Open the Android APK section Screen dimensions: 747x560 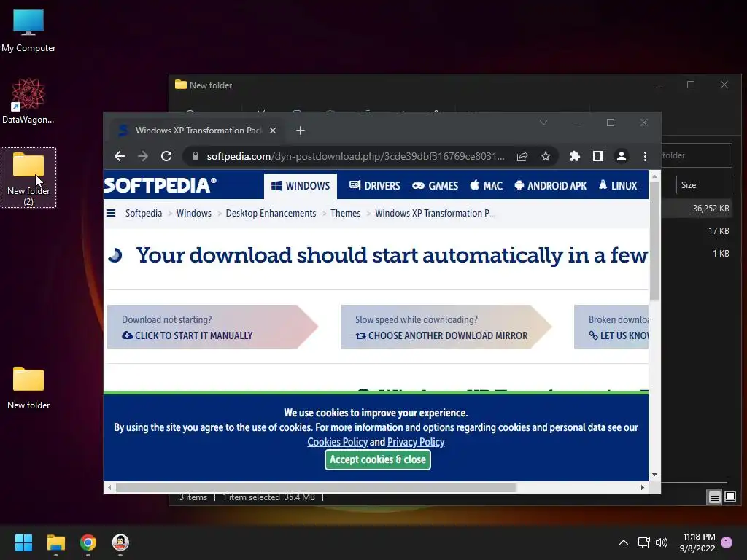(x=551, y=186)
